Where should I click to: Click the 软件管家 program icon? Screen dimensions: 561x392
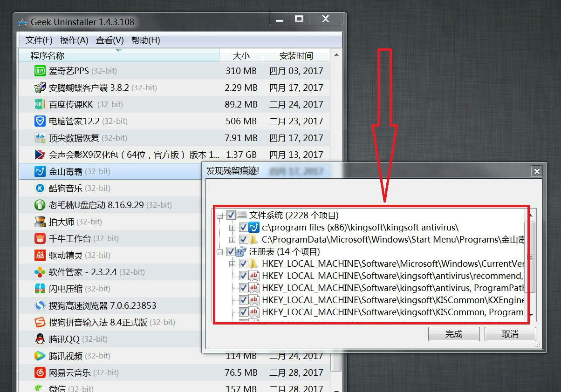[x=40, y=272]
